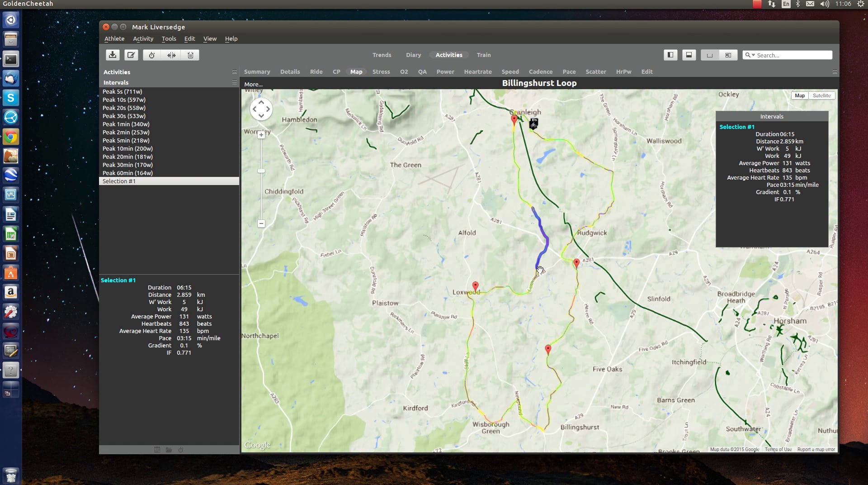Click the map zoom in plus button

(261, 135)
